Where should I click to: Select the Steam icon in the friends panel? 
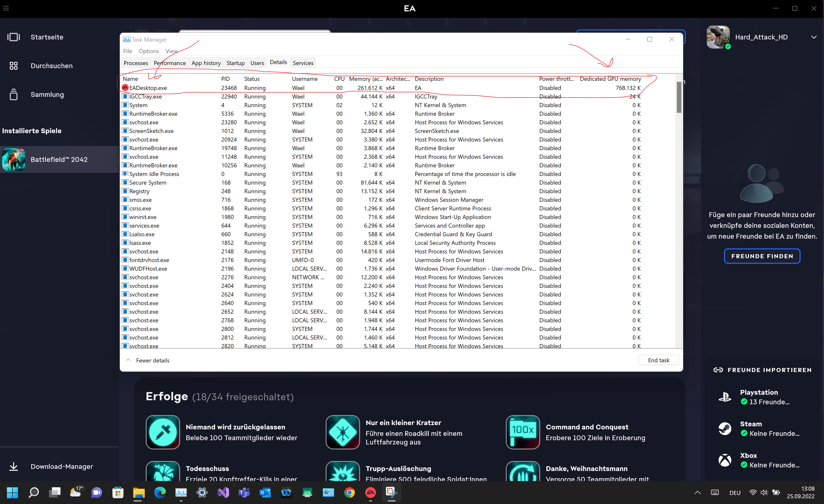click(x=725, y=428)
